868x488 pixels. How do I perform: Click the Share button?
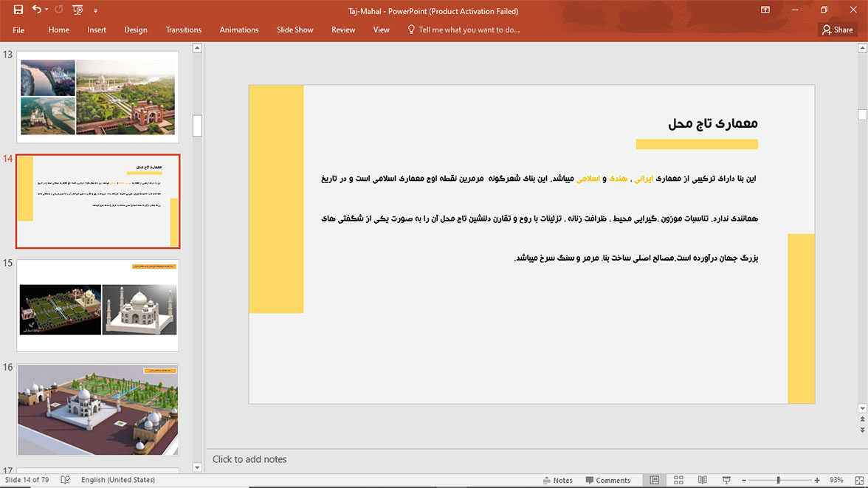pos(837,30)
